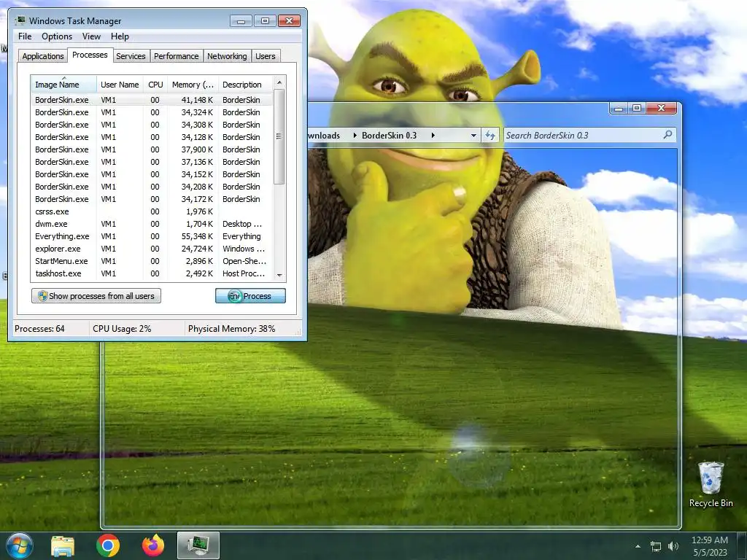The height and width of the screenshot is (560, 747).
Task: Launch Google Chrome from the taskbar
Action: (x=108, y=545)
